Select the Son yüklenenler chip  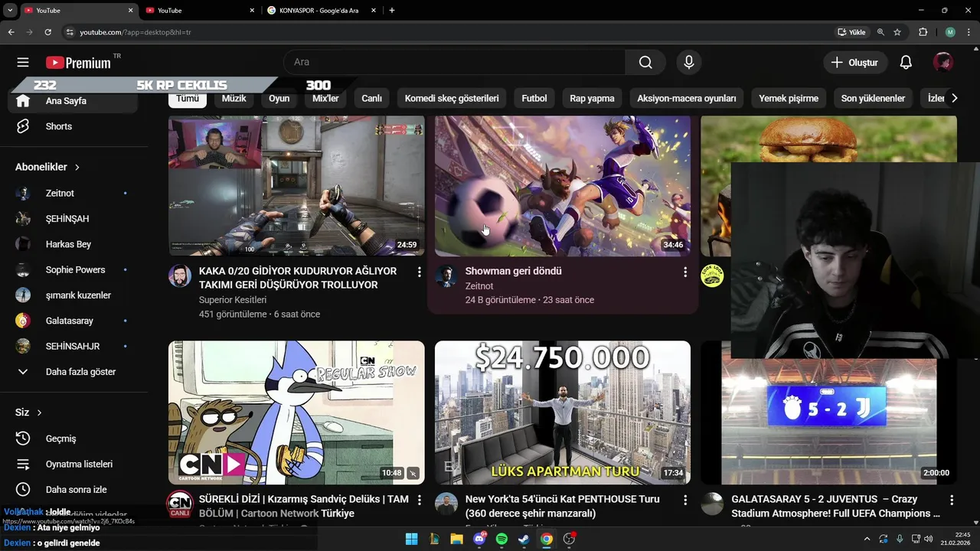[873, 98]
